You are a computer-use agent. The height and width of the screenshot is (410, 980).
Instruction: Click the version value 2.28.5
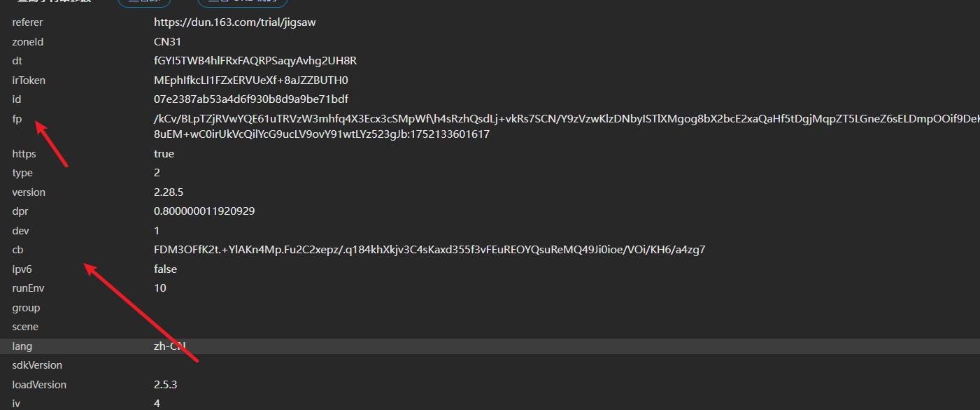click(169, 192)
